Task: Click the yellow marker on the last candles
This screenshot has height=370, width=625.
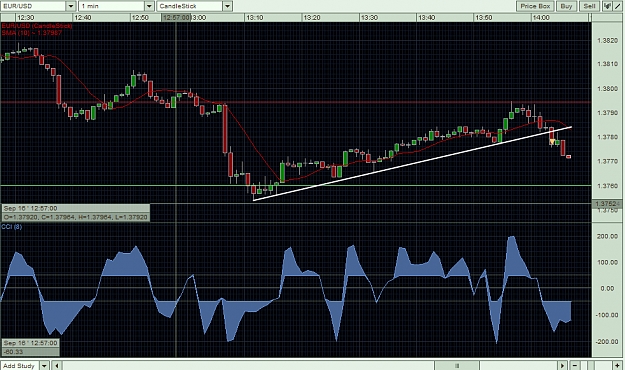Action: (552, 142)
